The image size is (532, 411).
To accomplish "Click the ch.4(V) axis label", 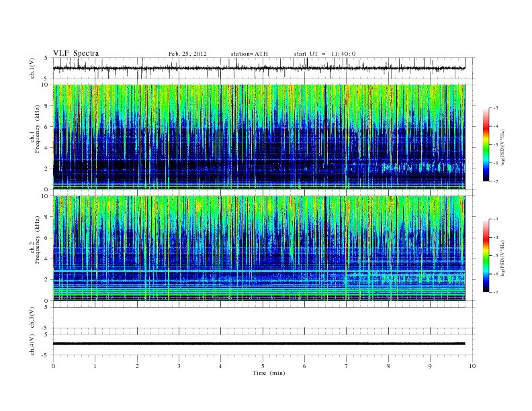I will pyautogui.click(x=32, y=345).
